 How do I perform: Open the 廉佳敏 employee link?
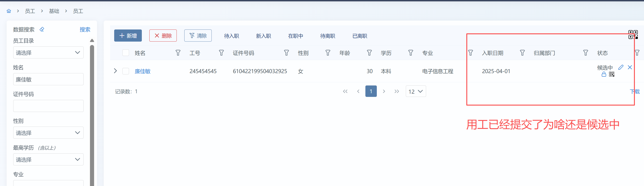pos(143,71)
